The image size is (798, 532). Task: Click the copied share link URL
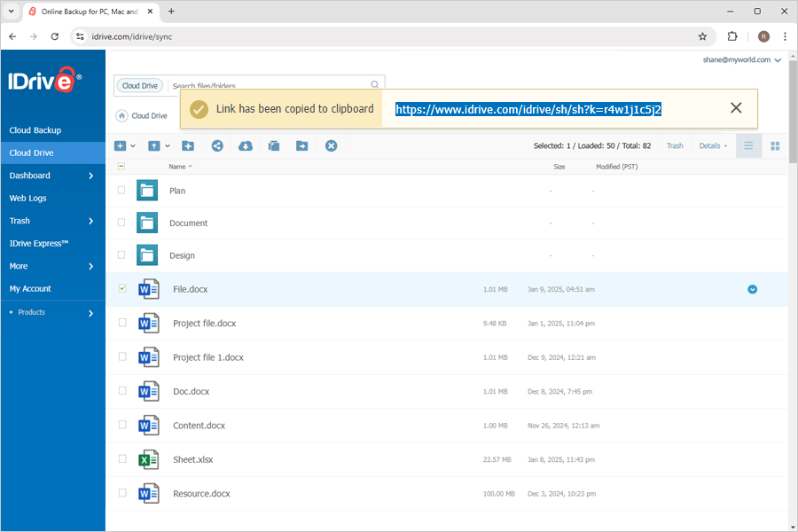528,109
